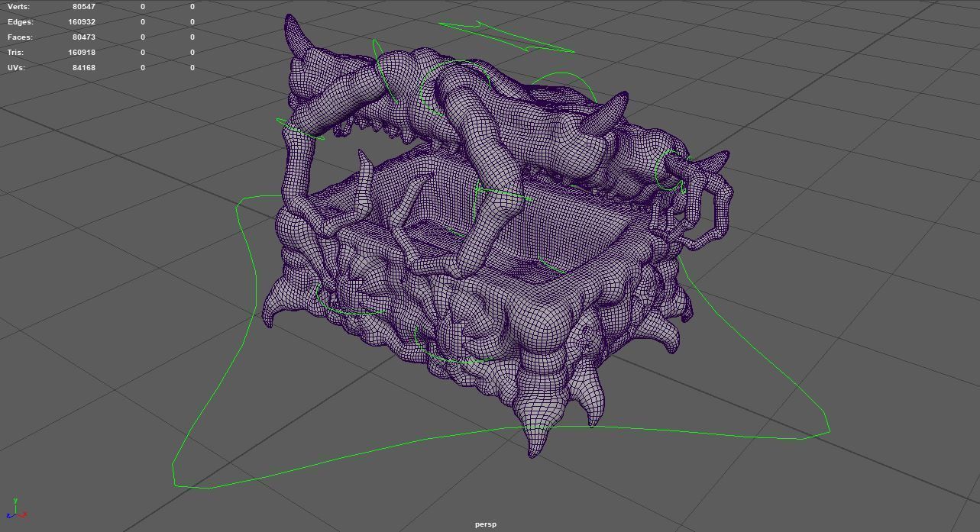Click the XYZ axis orientation indicator
The width and height of the screenshot is (980, 532).
(x=15, y=510)
